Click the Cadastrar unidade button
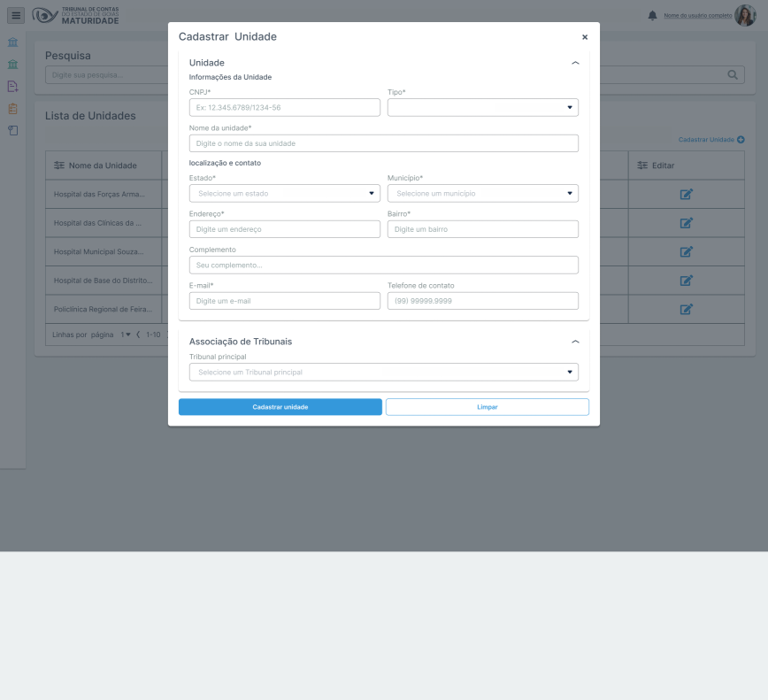The height and width of the screenshot is (700, 768). click(280, 407)
